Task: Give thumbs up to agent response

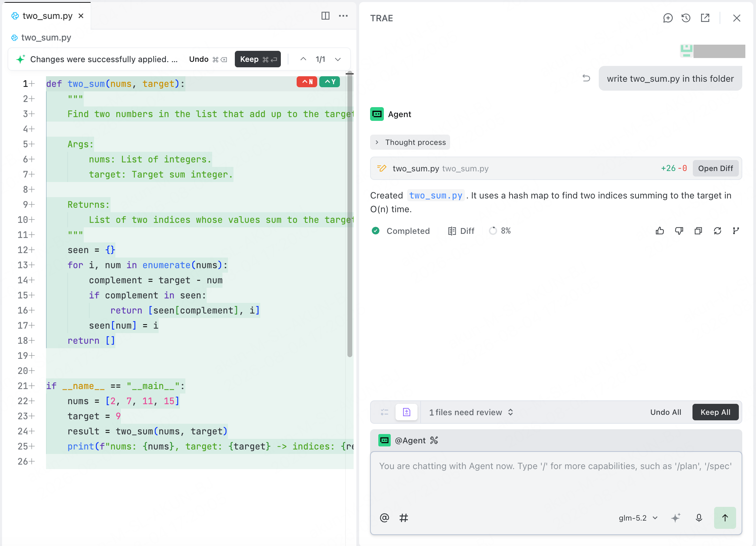Action: (x=660, y=231)
